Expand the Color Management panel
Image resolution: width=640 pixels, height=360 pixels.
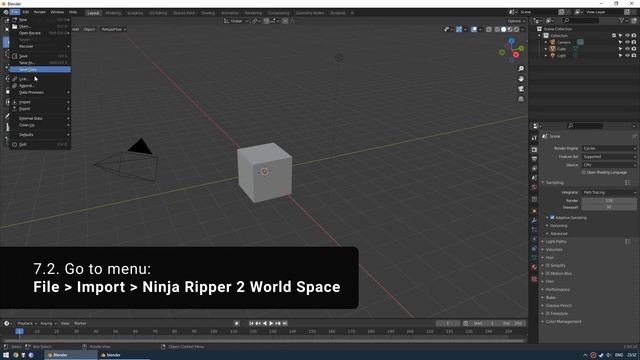coord(563,322)
